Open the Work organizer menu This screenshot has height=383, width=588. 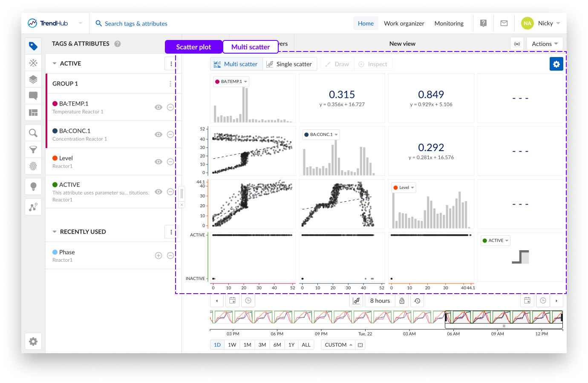point(404,23)
